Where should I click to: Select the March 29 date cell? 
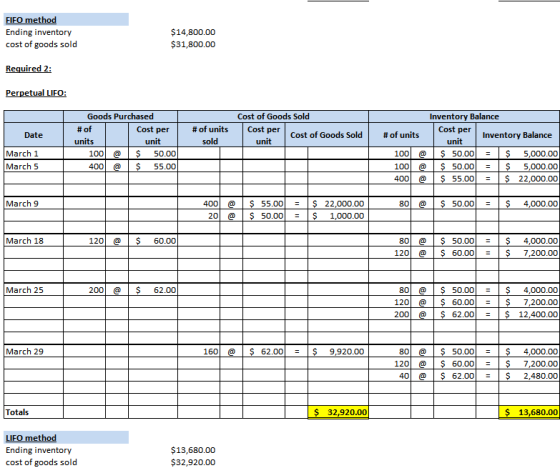coord(34,352)
